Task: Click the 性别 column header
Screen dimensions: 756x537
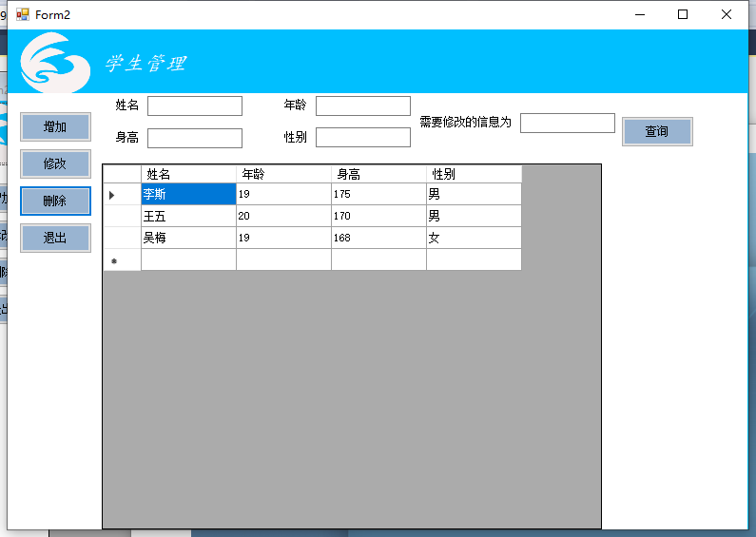Action: pos(474,174)
